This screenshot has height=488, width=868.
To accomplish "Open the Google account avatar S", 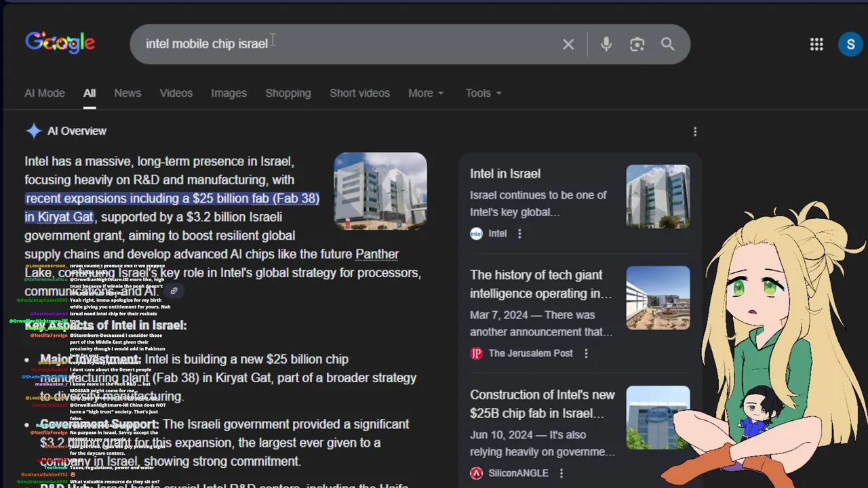I will (x=850, y=44).
